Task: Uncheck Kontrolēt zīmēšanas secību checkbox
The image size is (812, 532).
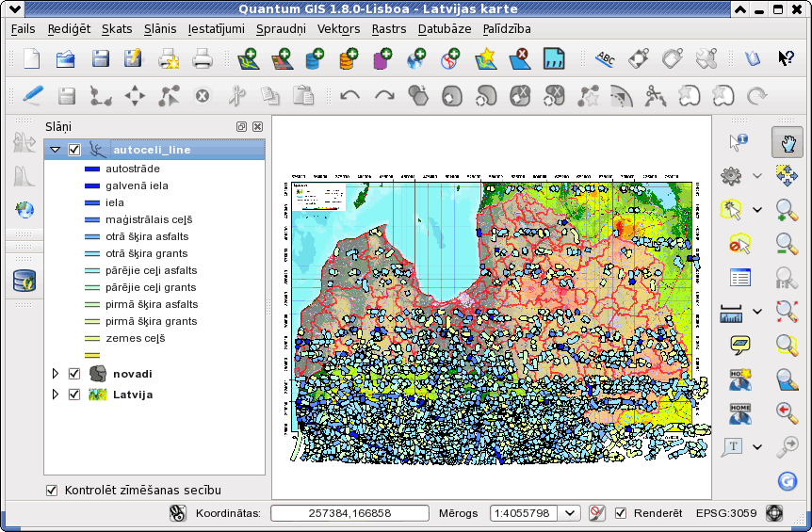Action: [52, 490]
